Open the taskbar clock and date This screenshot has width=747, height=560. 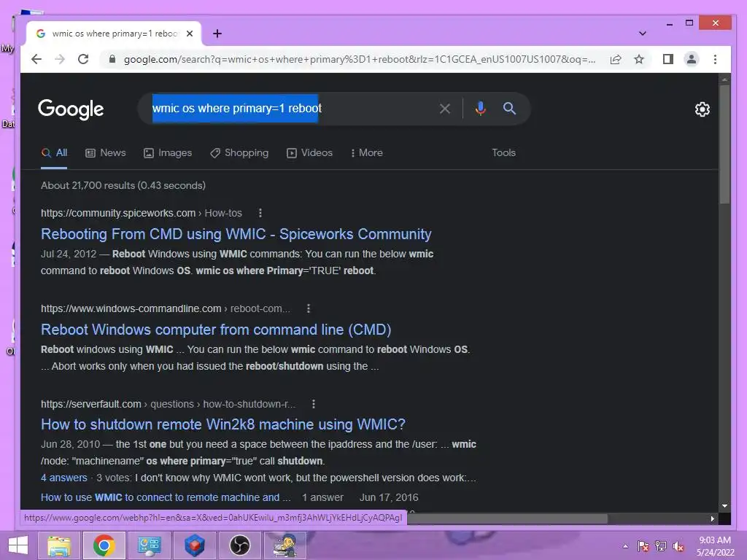coord(715,546)
